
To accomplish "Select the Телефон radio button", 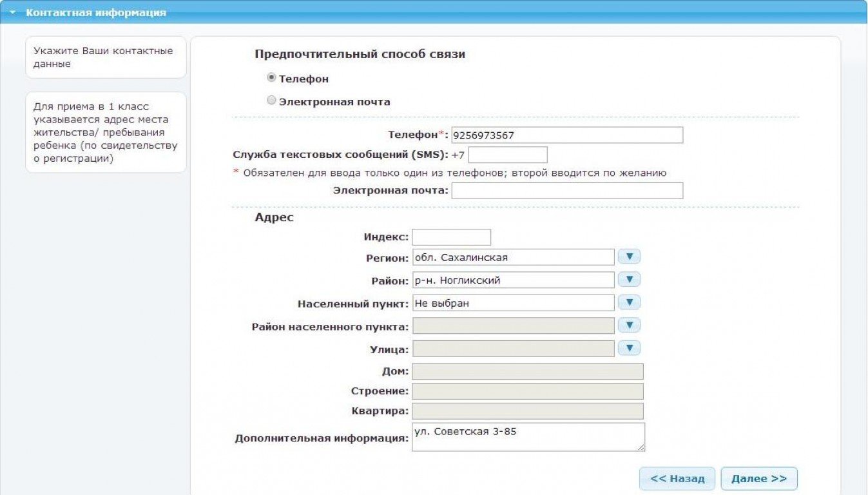I will 271,78.
